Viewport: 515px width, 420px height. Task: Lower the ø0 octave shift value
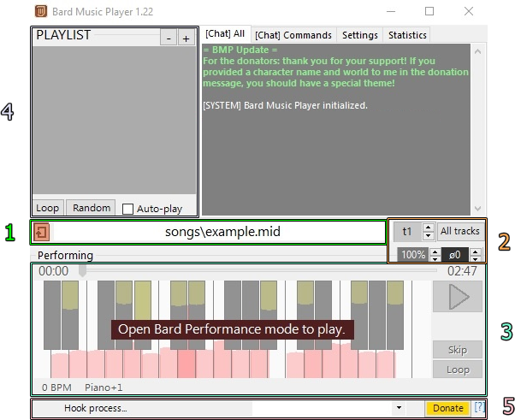(476, 258)
